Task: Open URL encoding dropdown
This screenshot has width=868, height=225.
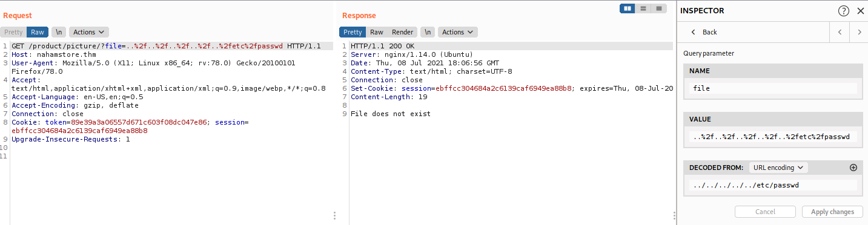Action: pyautogui.click(x=778, y=168)
